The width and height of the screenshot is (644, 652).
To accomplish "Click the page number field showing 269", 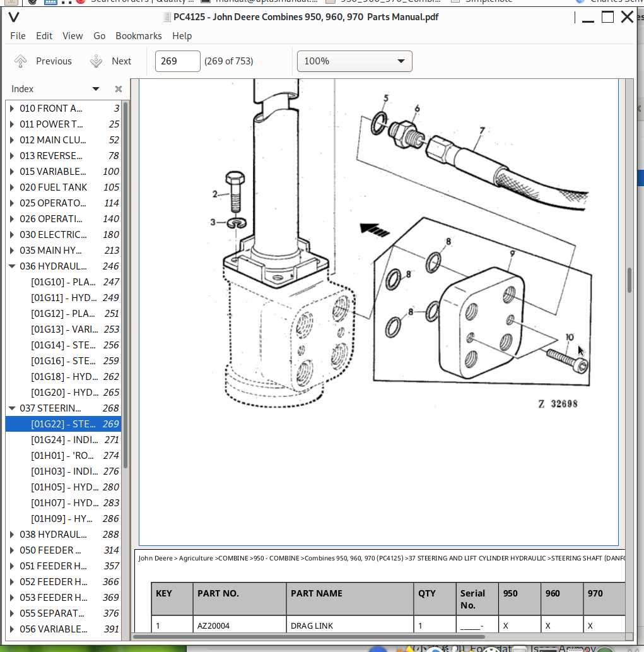I will 177,61.
